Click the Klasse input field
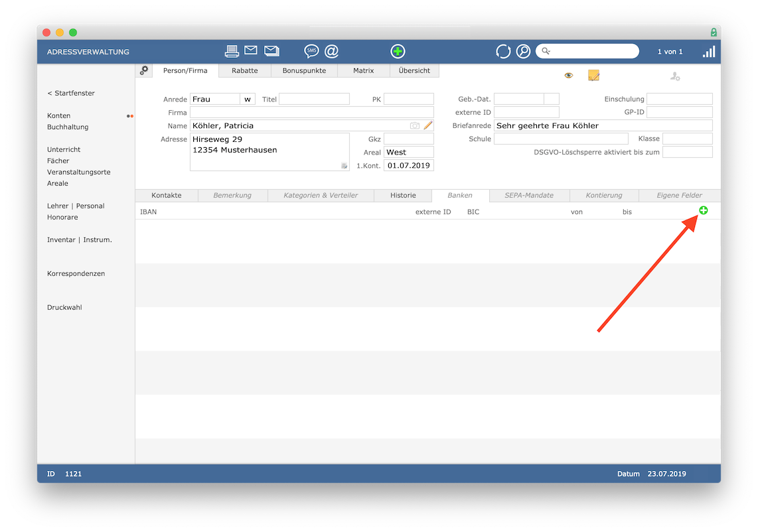The width and height of the screenshot is (758, 532). click(x=688, y=139)
